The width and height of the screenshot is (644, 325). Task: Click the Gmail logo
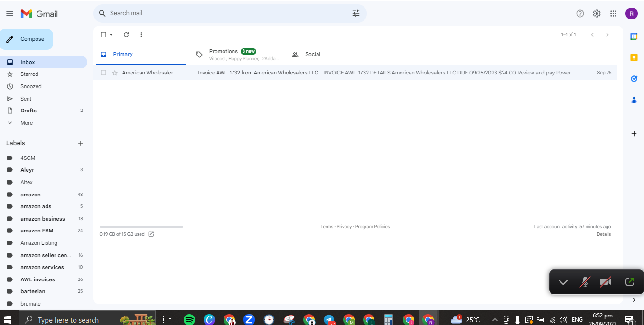pos(39,14)
